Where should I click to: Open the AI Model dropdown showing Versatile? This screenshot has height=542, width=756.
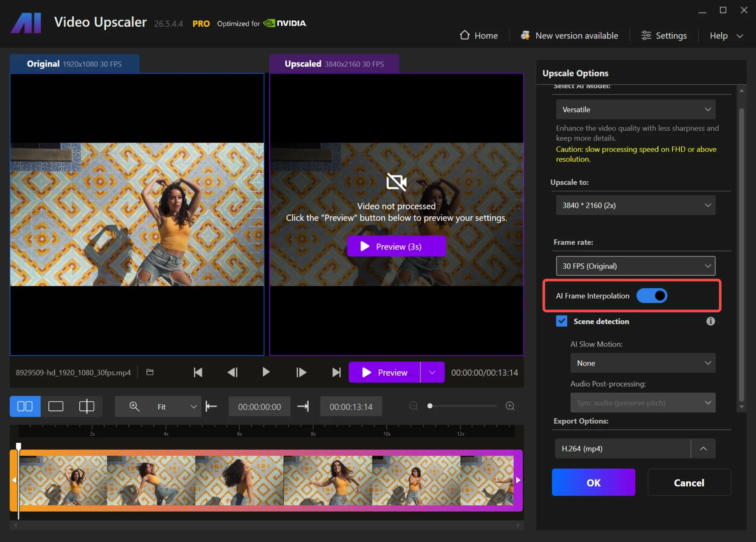pos(635,109)
